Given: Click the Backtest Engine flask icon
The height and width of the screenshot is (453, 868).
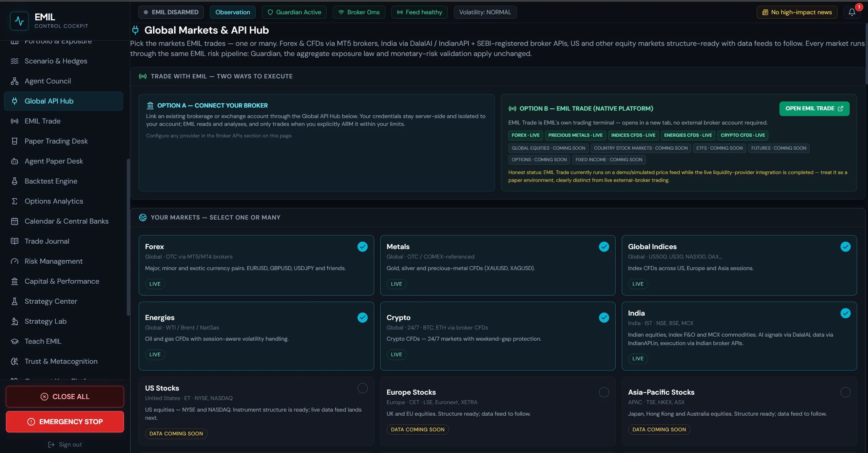Looking at the screenshot, I should (14, 181).
